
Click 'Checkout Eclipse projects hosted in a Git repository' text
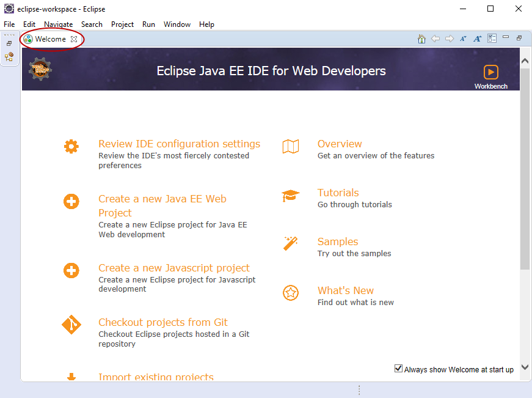[173, 339]
